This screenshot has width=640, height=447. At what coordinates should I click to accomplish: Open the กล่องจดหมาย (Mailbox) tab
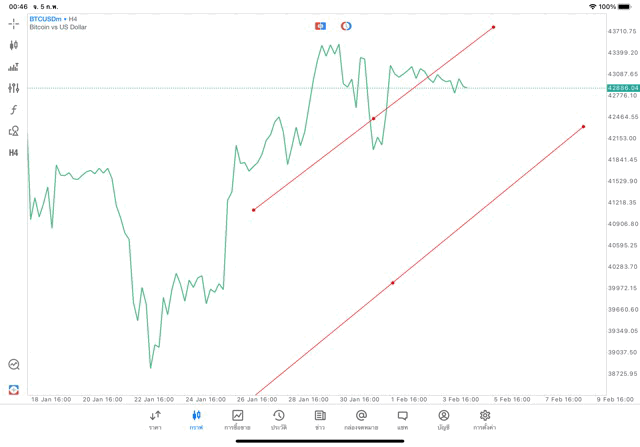(x=361, y=419)
